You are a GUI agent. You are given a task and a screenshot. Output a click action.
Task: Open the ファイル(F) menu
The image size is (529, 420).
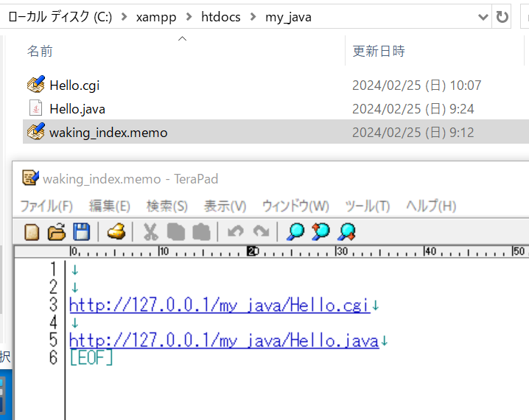(x=46, y=206)
